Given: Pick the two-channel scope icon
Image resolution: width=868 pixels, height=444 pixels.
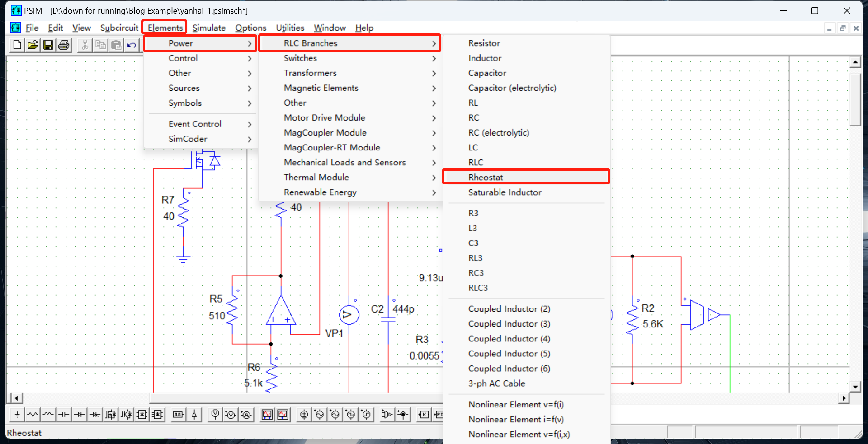Looking at the screenshot, I should [267, 415].
